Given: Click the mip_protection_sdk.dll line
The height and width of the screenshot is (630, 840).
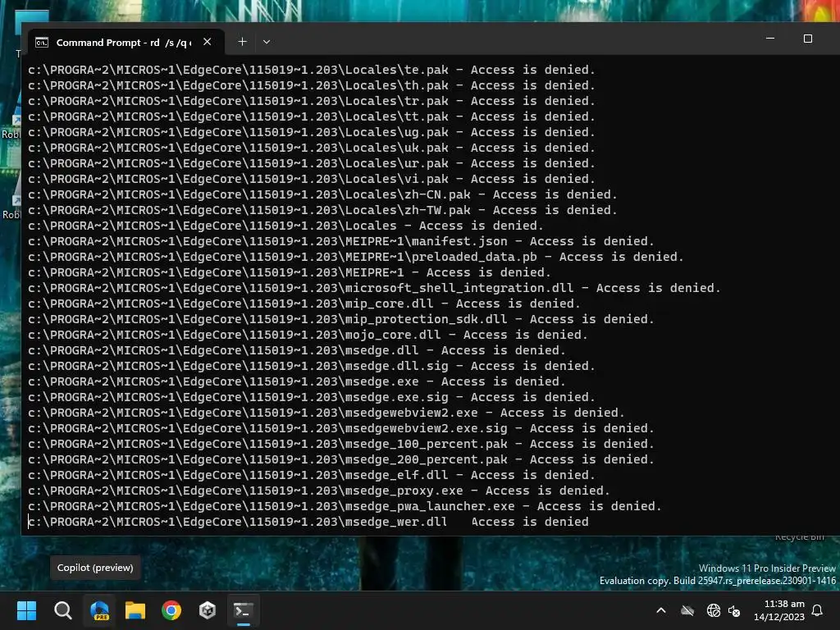Looking at the screenshot, I should (x=341, y=319).
